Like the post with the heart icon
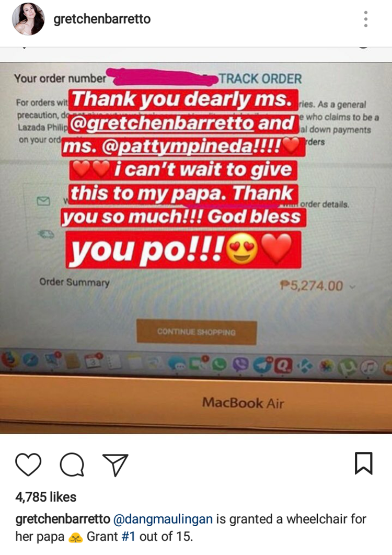 click(x=28, y=464)
